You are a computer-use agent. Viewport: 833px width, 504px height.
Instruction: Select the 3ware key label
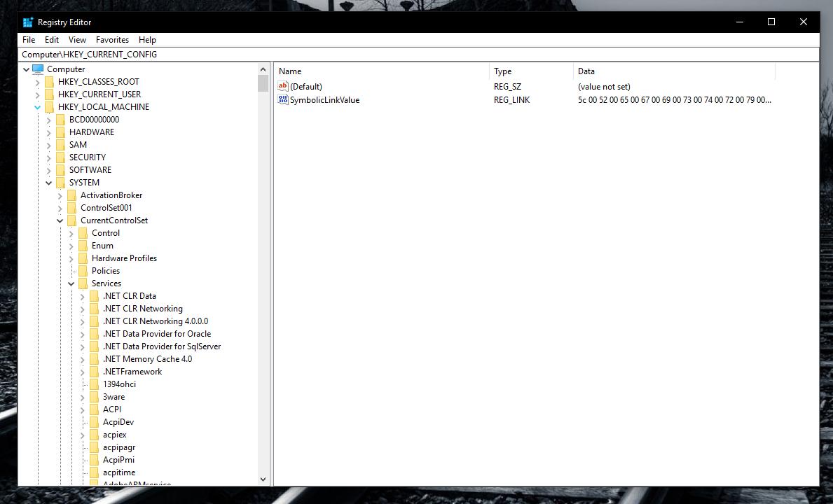[113, 397]
